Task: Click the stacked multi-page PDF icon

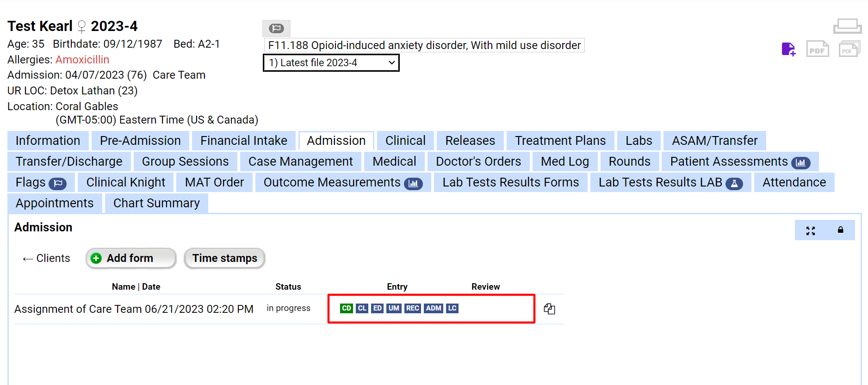Action: click(849, 49)
